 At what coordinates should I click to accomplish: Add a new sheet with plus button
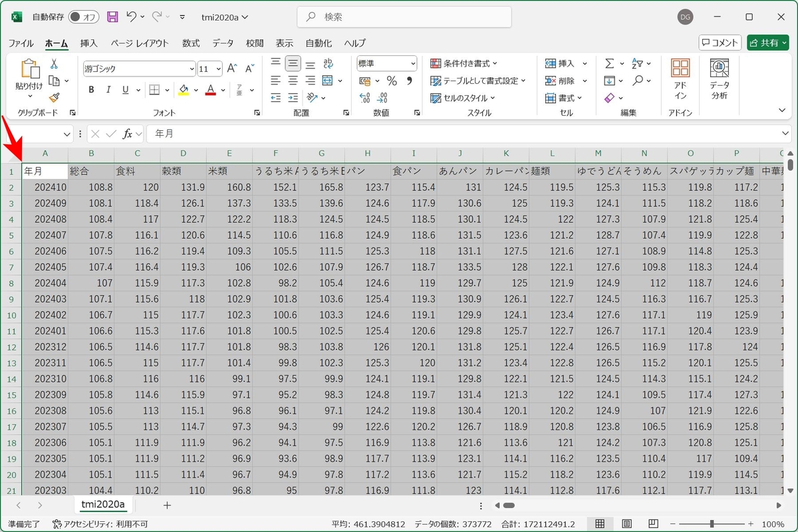[x=167, y=505]
